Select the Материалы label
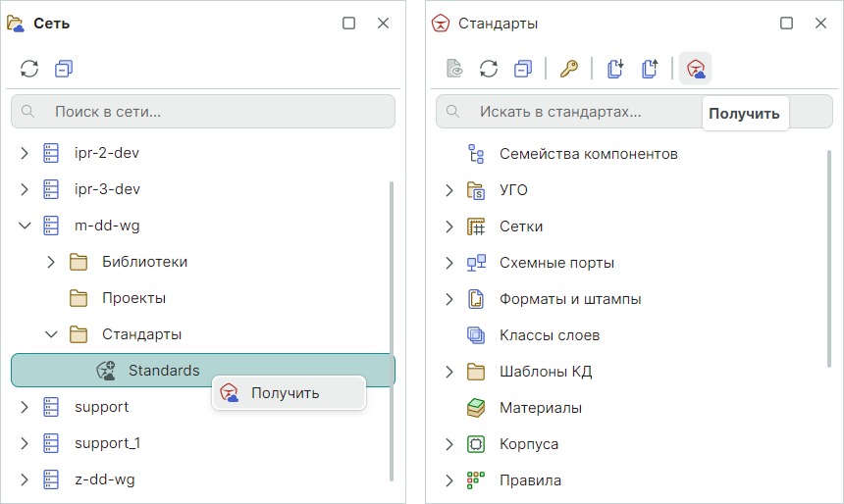 click(x=541, y=408)
